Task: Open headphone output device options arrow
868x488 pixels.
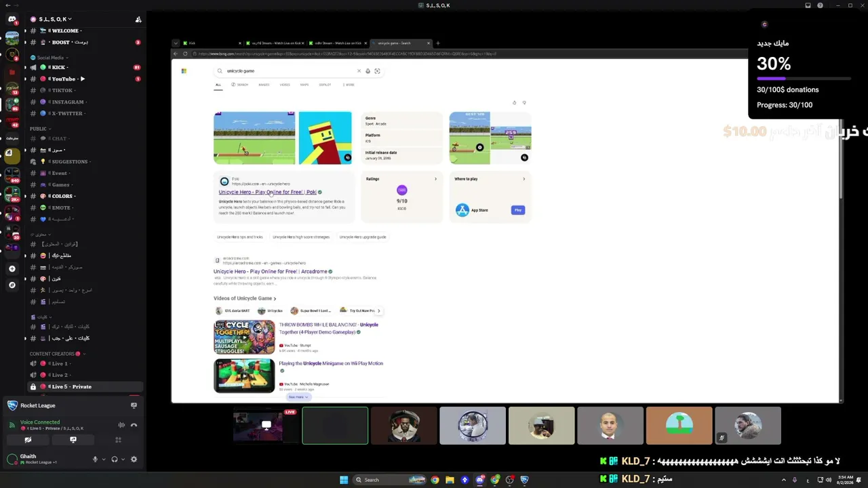Action: (122, 460)
